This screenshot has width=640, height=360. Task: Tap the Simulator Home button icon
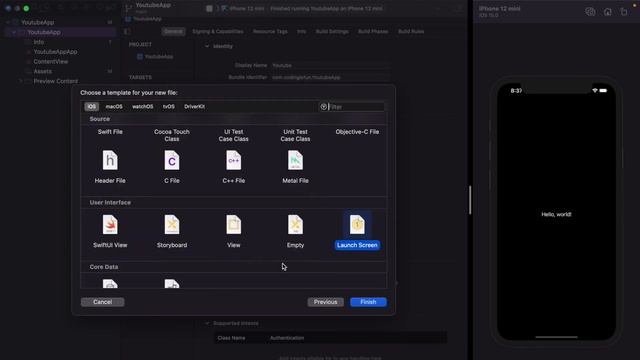click(x=607, y=12)
